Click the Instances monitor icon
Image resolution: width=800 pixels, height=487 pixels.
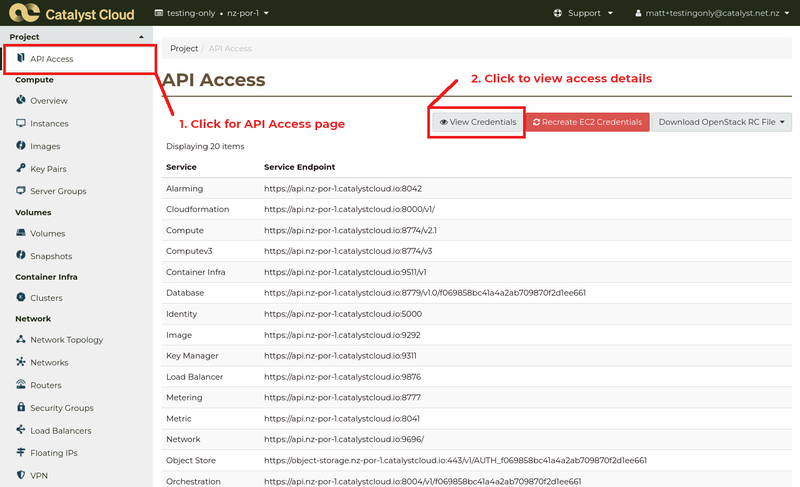20,123
